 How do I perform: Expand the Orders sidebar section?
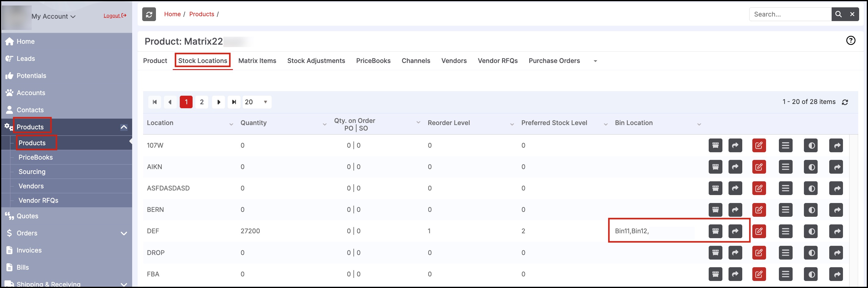[x=124, y=233]
